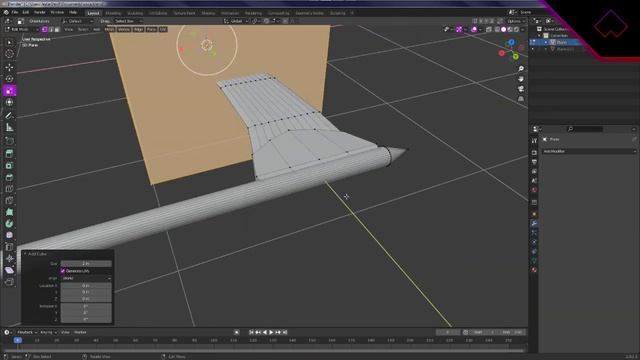The height and width of the screenshot is (360, 640).
Task: Select the Move tool
Action: click(x=9, y=67)
